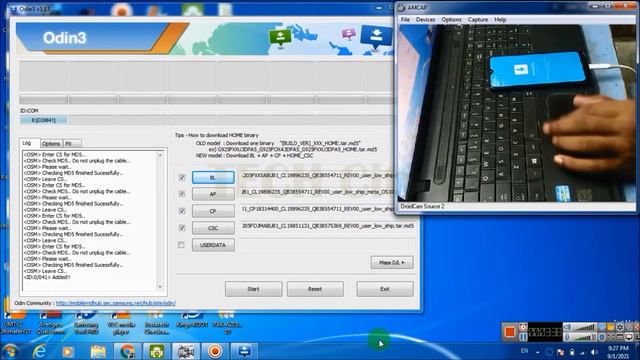Open the AMCAP Options menu

[451, 20]
